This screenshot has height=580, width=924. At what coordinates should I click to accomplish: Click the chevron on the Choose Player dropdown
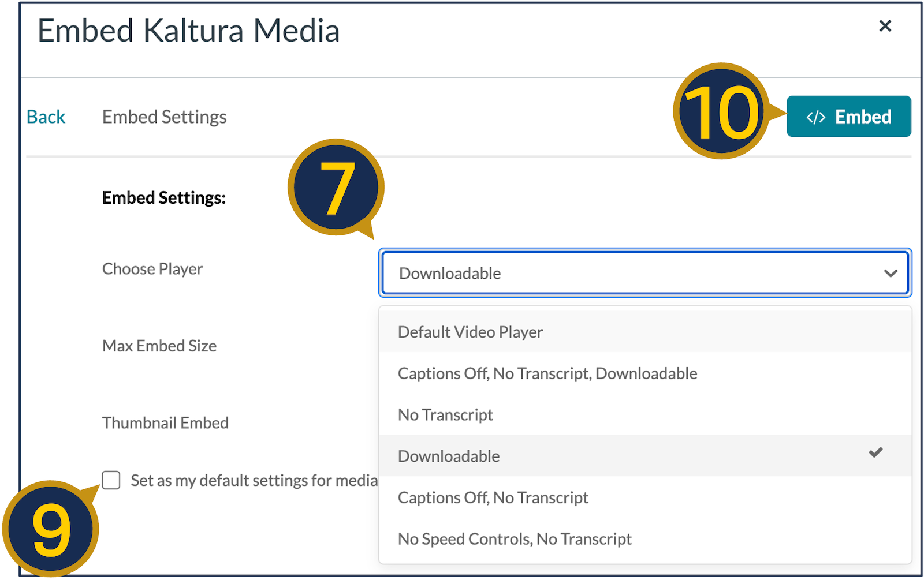pos(890,273)
